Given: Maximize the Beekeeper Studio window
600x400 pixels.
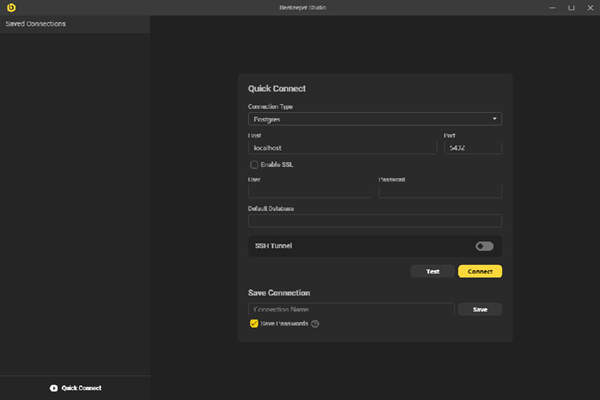Looking at the screenshot, I should tap(573, 8).
